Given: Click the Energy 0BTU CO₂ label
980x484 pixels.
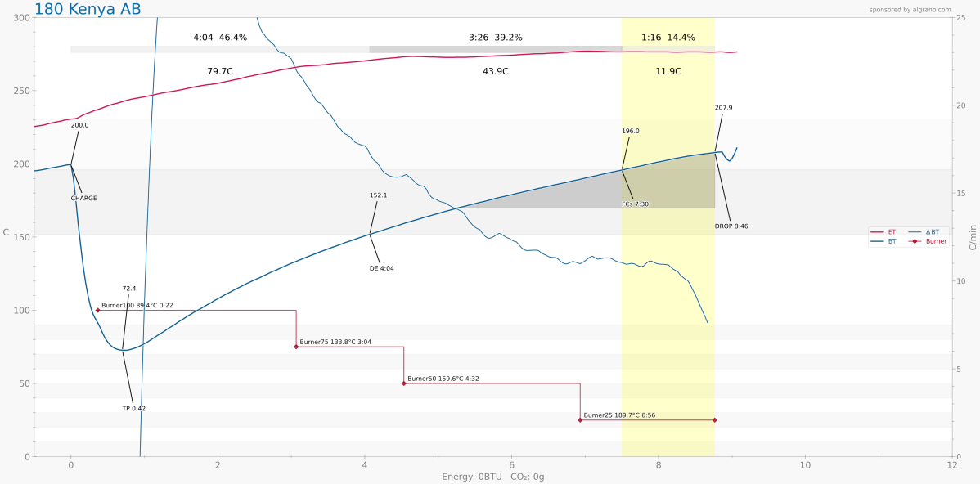Looking at the screenshot, I should pyautogui.click(x=493, y=477).
